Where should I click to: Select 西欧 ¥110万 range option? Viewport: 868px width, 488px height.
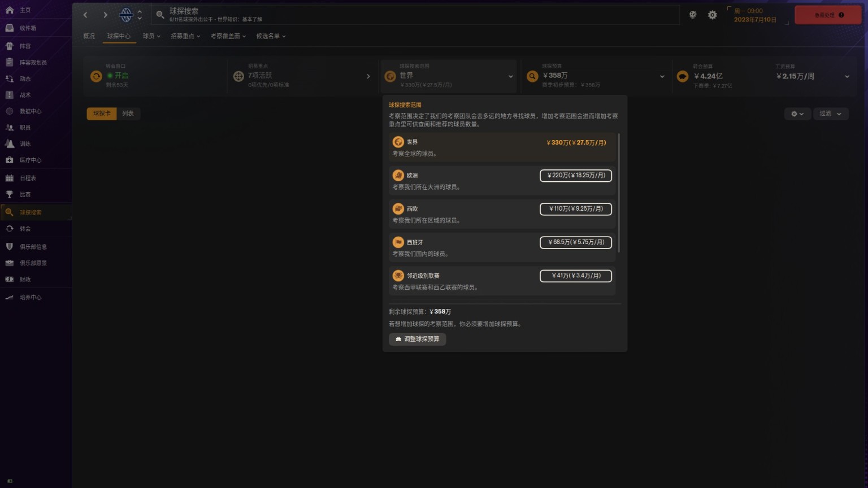tap(576, 209)
